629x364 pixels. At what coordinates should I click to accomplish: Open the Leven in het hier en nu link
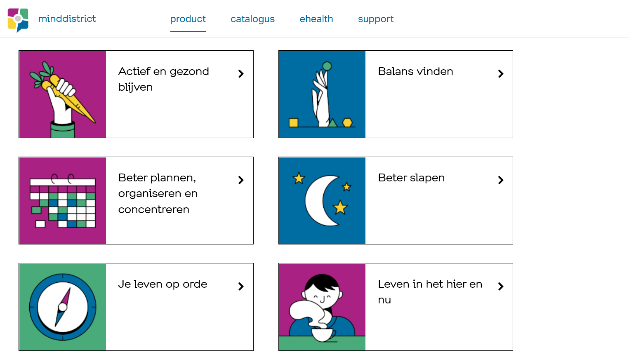(430, 292)
